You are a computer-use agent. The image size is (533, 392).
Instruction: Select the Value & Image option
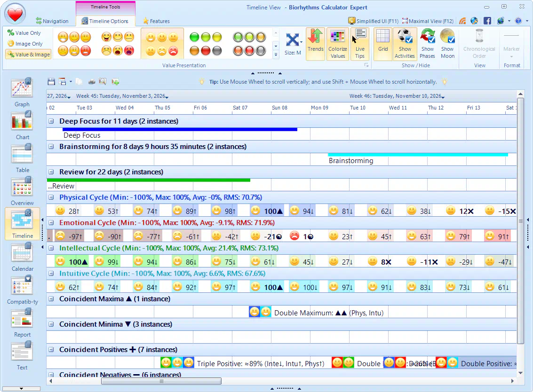click(x=29, y=55)
